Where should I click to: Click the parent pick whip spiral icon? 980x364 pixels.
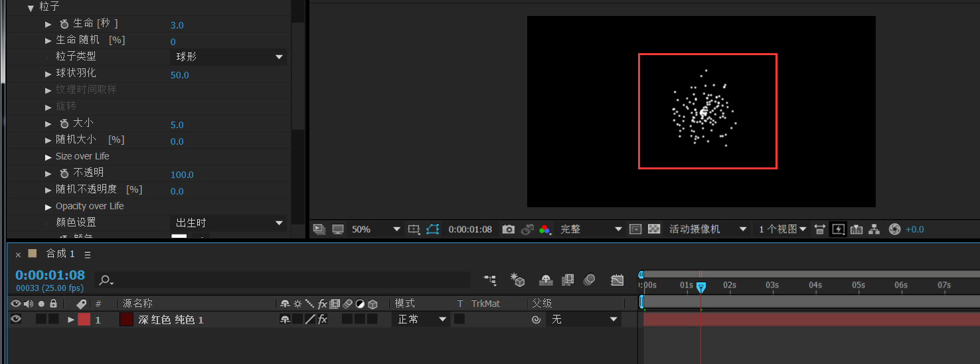(536, 319)
